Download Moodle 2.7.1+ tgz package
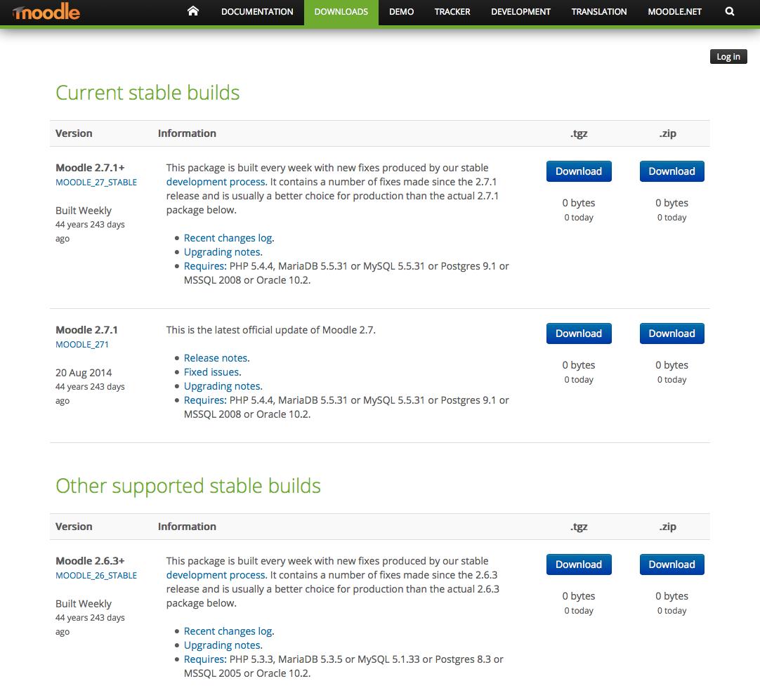This screenshot has height=700, width=760. [579, 171]
